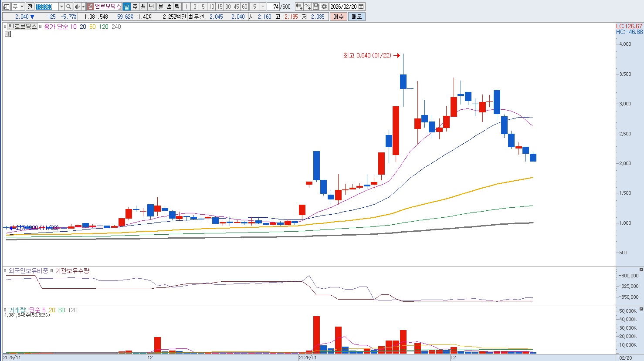Select the 거래량 volume indicator label

[17, 310]
